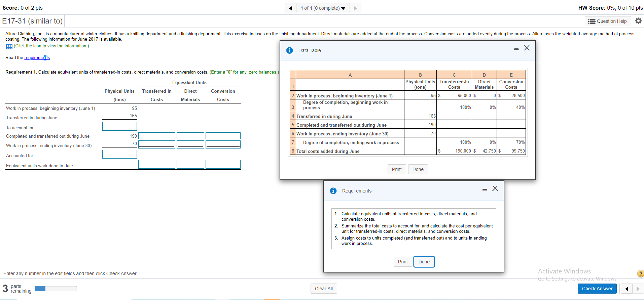
Task: Click Conversion Costs field for Completed and transferred out
Action: click(223, 136)
